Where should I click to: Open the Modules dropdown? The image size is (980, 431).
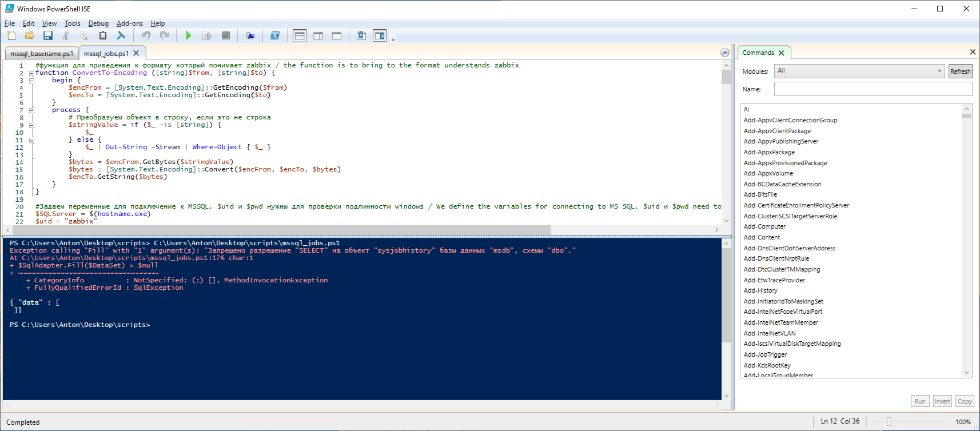[859, 71]
